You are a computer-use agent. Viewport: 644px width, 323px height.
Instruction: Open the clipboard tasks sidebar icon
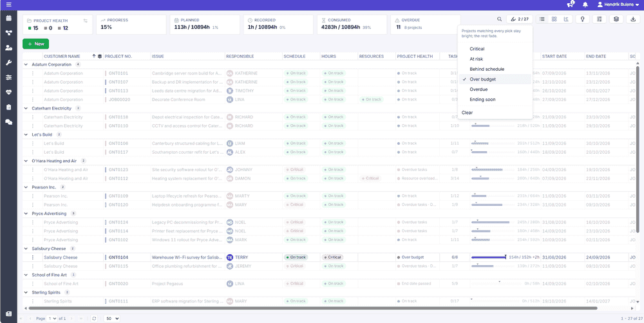(x=8, y=107)
